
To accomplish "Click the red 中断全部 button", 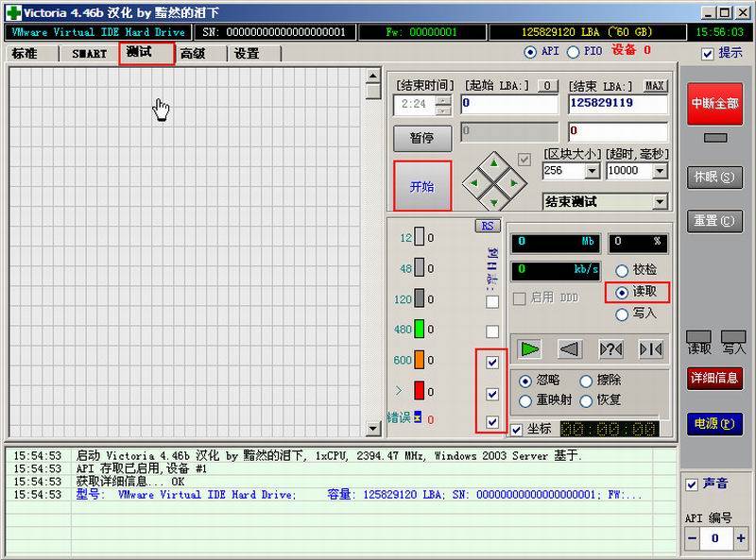I will tap(715, 104).
